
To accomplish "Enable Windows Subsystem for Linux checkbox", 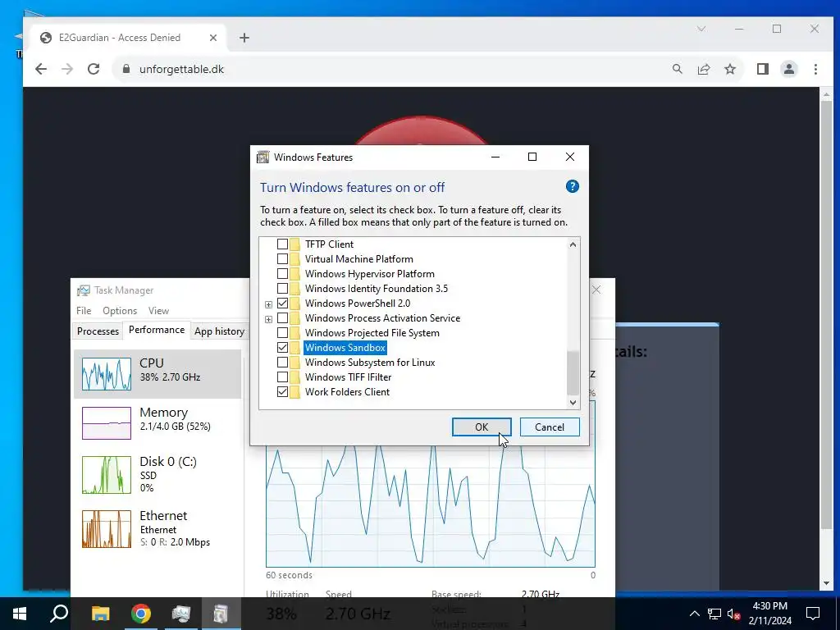I will (x=282, y=362).
